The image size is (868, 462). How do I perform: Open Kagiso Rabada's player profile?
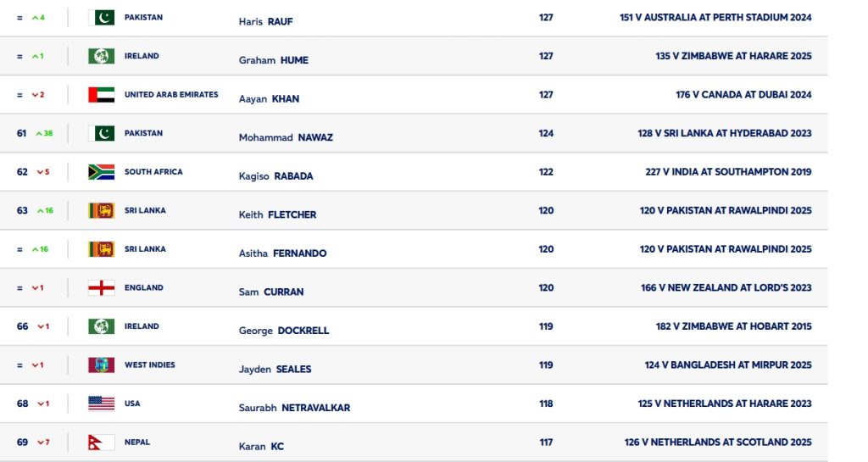point(275,176)
